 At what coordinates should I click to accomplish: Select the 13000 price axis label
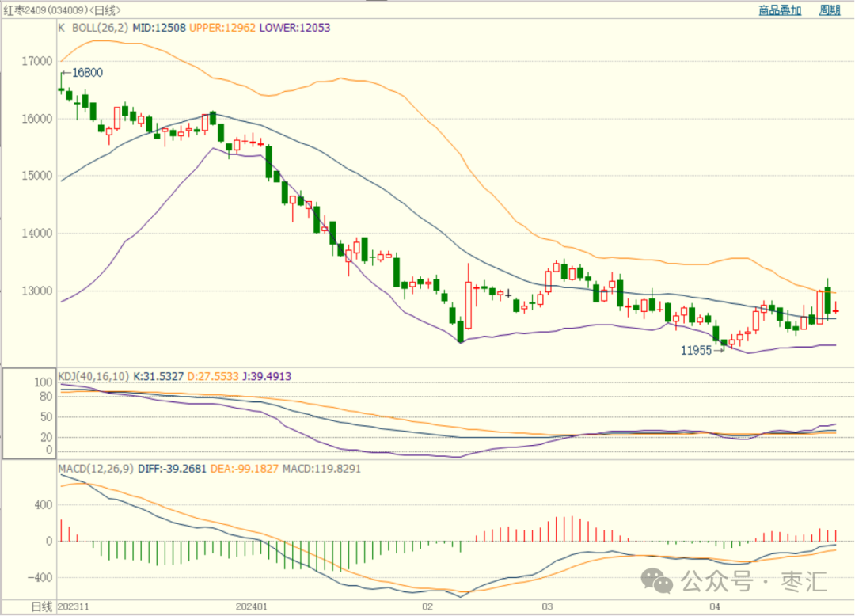pyautogui.click(x=37, y=291)
